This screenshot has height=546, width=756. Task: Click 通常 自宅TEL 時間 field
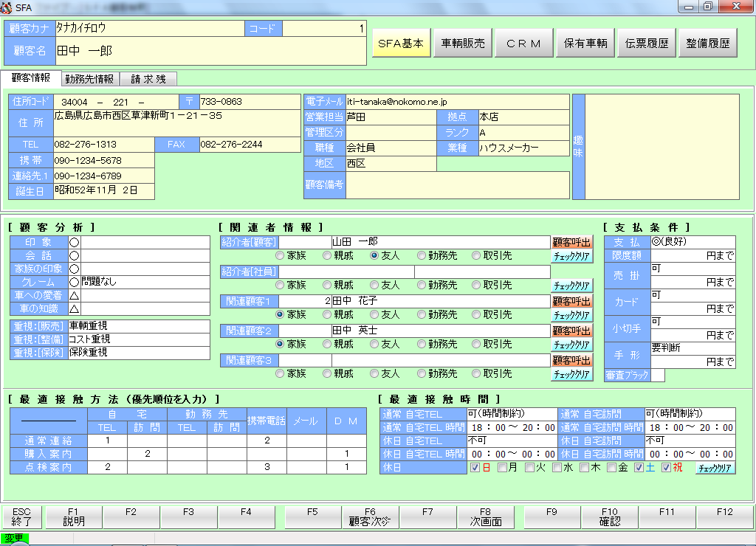click(512, 427)
